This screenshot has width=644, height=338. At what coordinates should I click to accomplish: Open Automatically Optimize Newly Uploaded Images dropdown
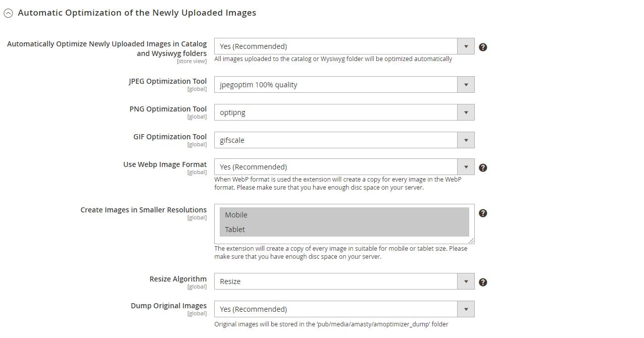(344, 46)
